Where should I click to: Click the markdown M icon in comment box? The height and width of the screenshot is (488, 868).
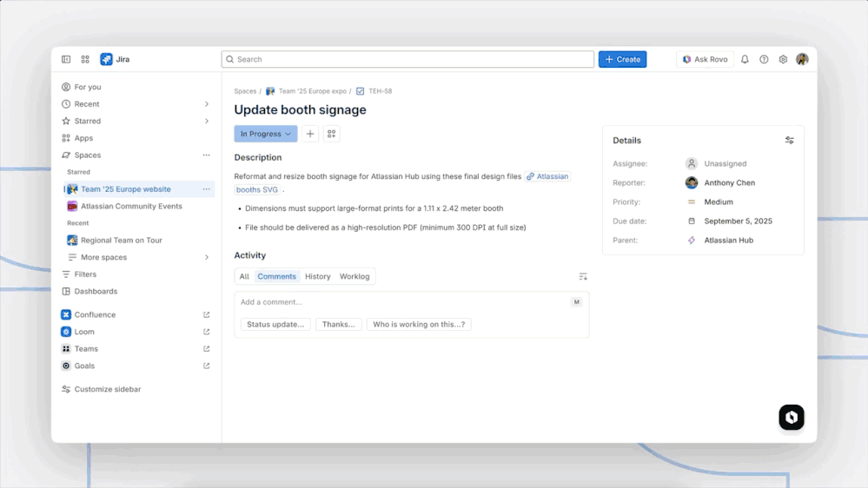pos(576,302)
